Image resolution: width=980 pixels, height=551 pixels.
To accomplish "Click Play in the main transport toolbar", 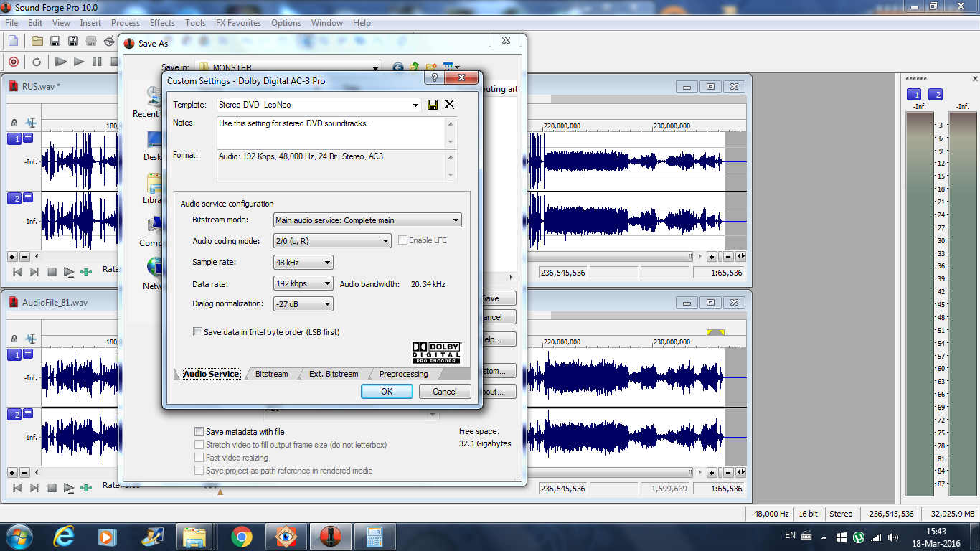I will click(x=79, y=62).
